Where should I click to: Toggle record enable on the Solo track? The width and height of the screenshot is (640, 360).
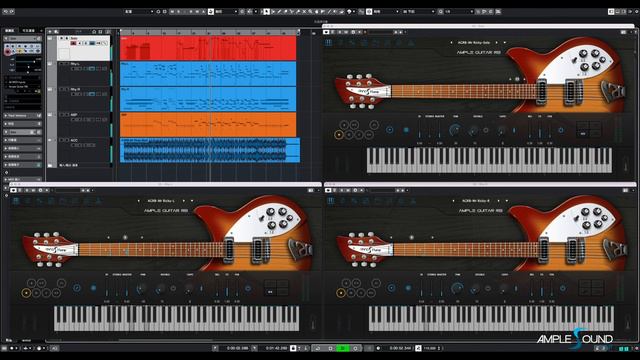[x=74, y=43]
